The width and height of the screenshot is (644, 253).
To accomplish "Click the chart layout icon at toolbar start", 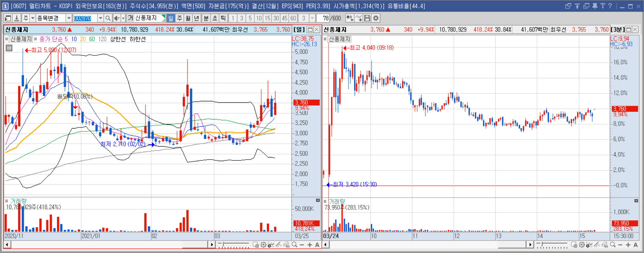I will (8, 18).
